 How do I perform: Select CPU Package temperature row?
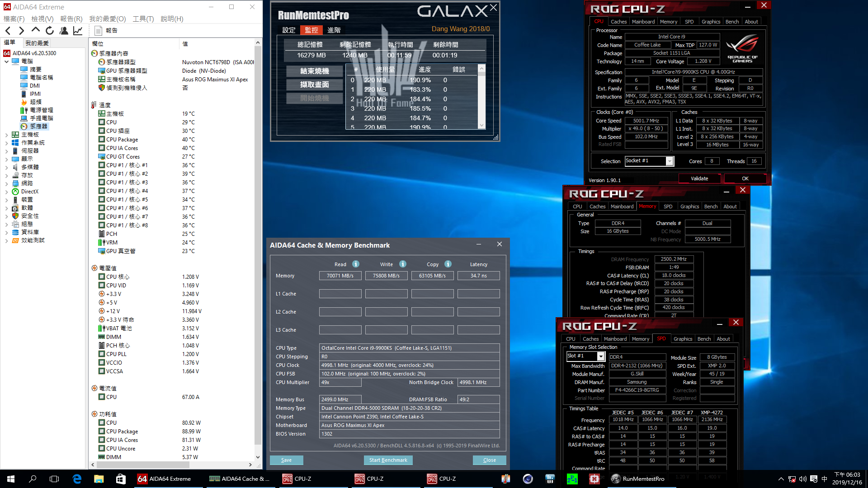[x=172, y=140]
